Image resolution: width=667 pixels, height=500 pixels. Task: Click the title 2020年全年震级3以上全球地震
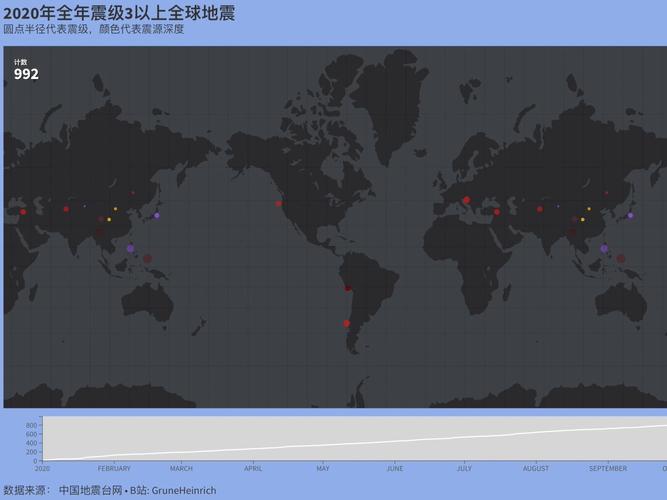119,13
